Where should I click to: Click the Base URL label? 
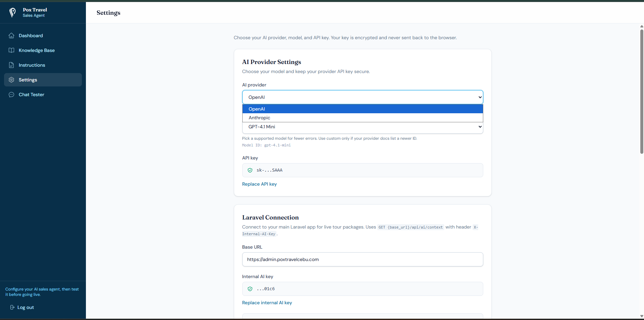pos(252,247)
